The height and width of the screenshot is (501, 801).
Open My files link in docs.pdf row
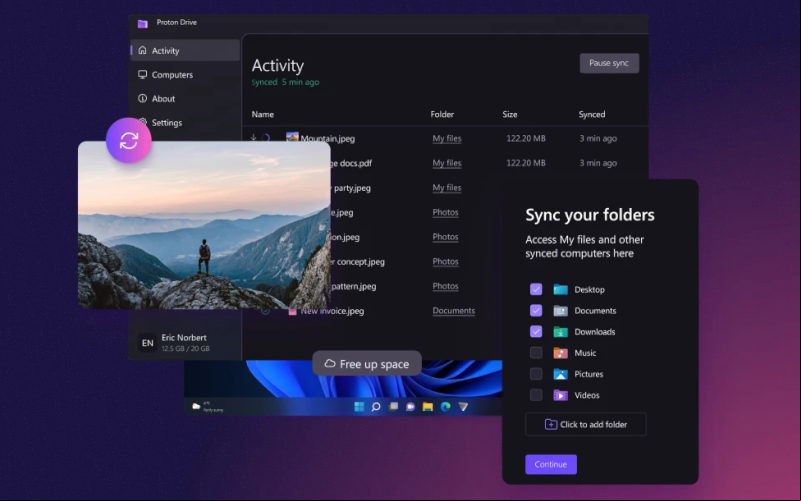[x=447, y=163]
